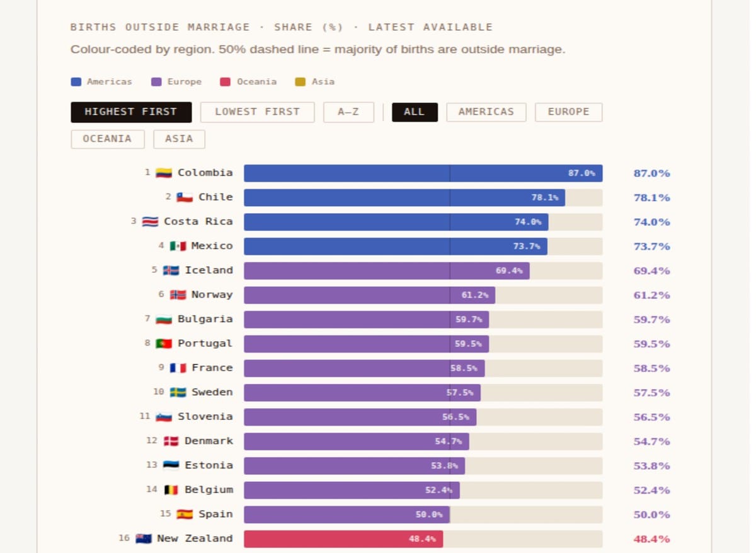Sort by Lowest First

click(257, 112)
